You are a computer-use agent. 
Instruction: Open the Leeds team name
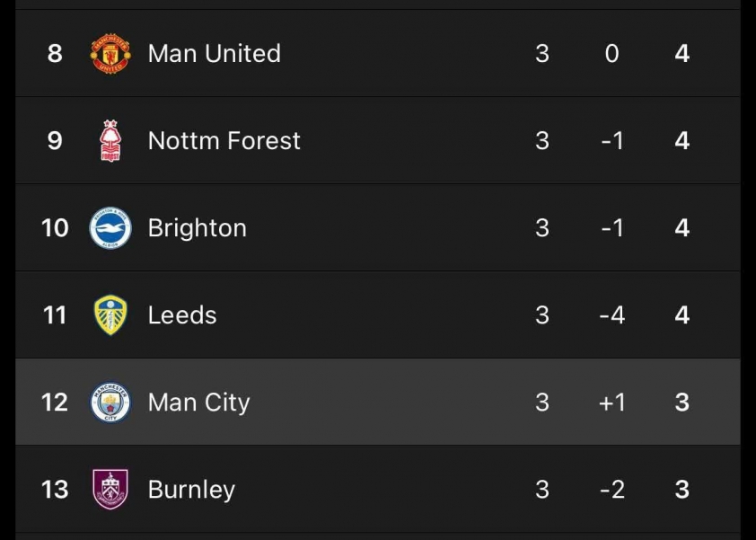pyautogui.click(x=182, y=315)
